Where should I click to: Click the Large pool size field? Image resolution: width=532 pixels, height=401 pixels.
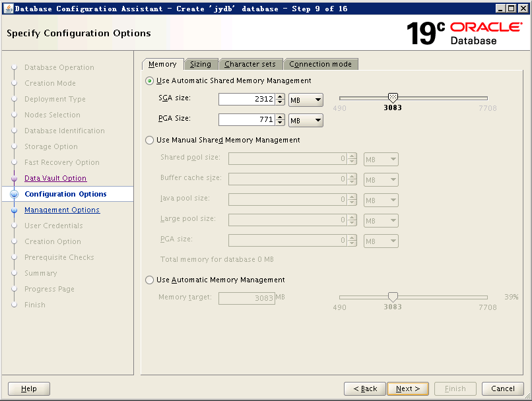click(288, 220)
